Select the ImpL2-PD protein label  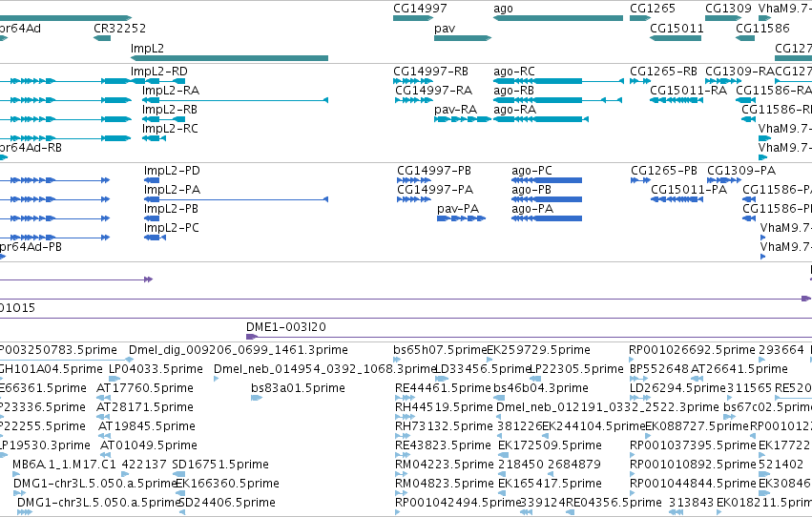point(172,171)
